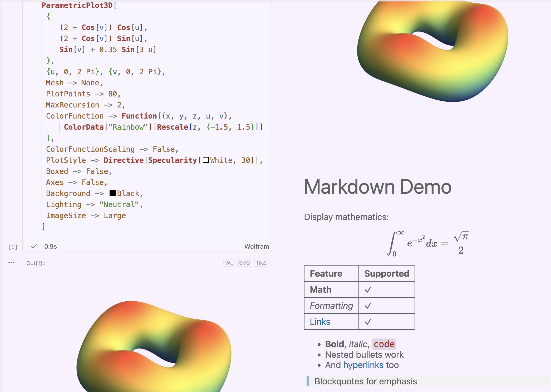Image resolution: width=551 pixels, height=392 pixels.
Task: Click the checkmark in Formatting row
Action: 368,306
